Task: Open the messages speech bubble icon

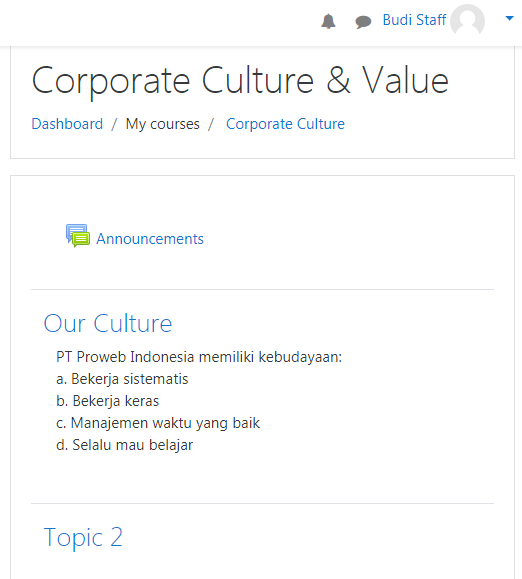Action: click(363, 22)
